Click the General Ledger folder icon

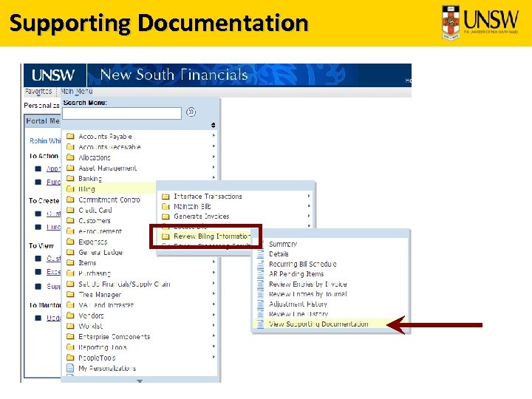(x=70, y=252)
